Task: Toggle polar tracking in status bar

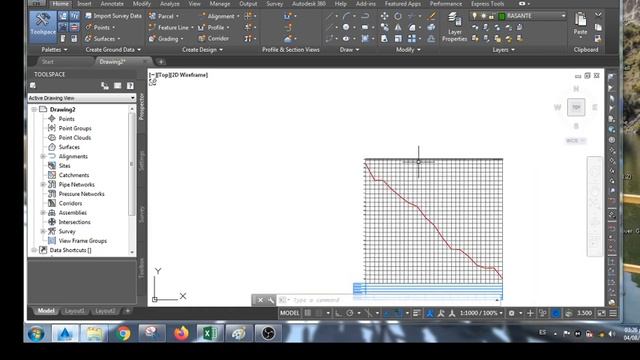Action: [x=350, y=313]
